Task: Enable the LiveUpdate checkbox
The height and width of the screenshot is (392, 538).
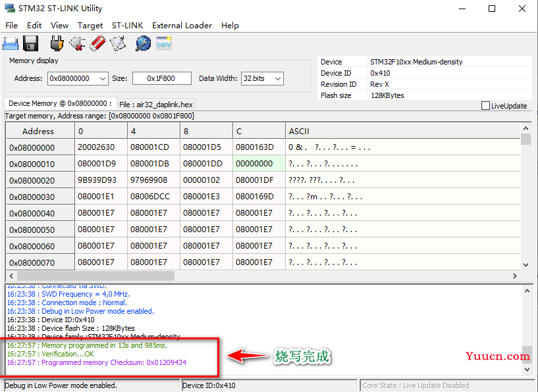Action: click(x=485, y=106)
